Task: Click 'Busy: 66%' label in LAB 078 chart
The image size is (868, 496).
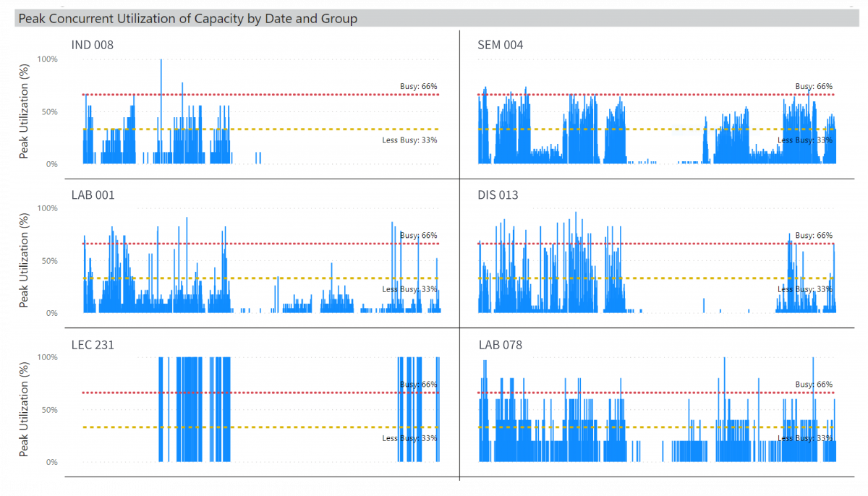Action: point(814,385)
